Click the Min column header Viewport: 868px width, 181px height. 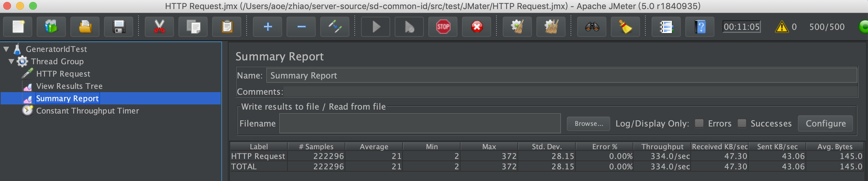tap(431, 147)
